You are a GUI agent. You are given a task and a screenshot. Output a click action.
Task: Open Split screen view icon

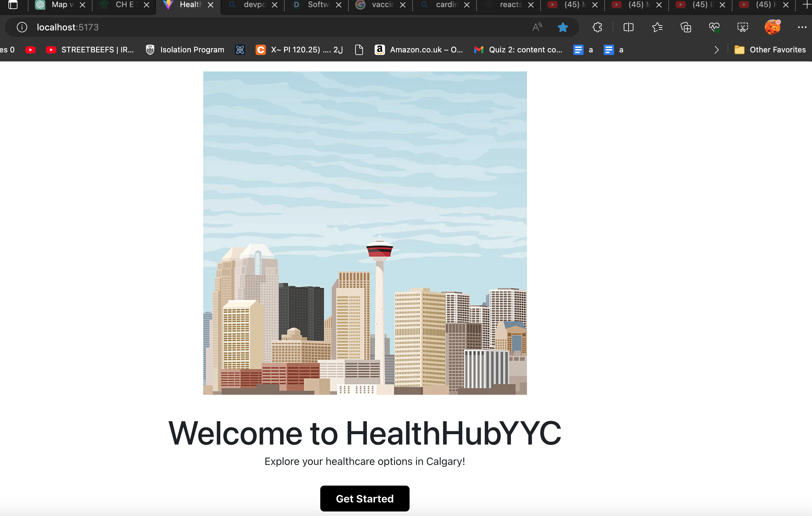pos(628,27)
